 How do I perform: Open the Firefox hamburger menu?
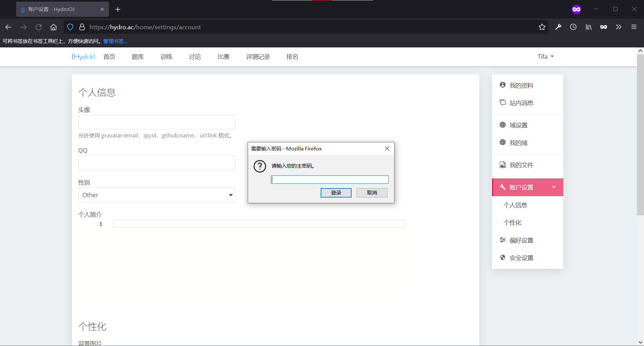pos(634,27)
